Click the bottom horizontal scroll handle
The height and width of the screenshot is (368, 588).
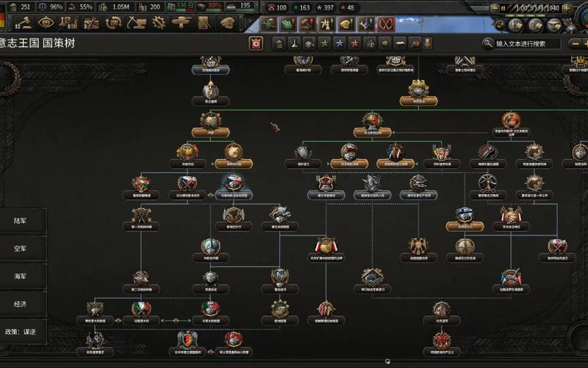387,361
